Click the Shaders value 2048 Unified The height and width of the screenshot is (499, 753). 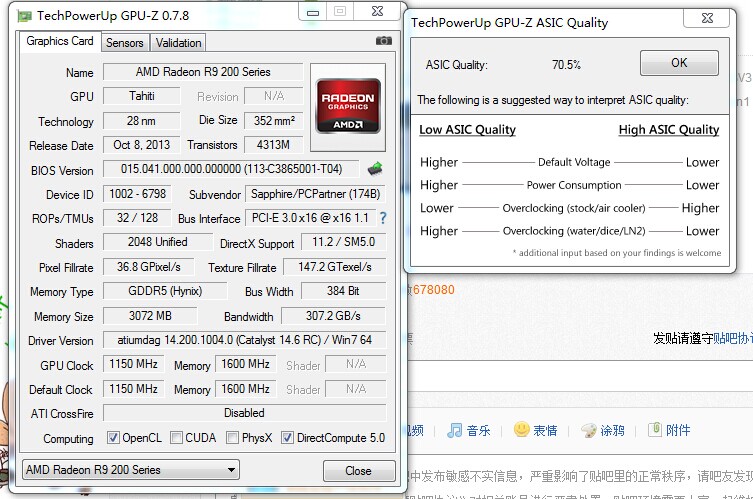click(158, 242)
